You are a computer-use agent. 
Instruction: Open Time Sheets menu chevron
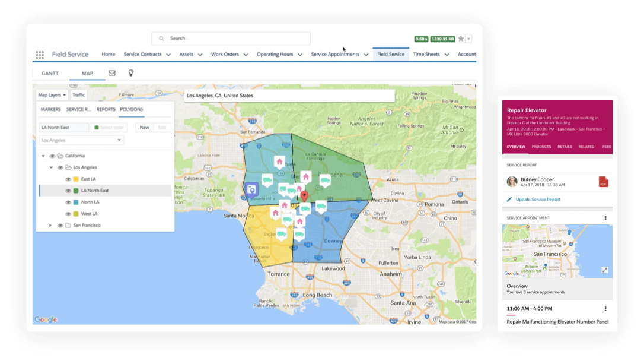tap(447, 55)
